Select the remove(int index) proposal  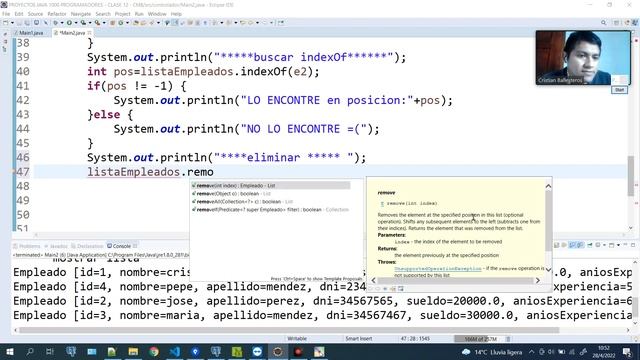[271, 185]
